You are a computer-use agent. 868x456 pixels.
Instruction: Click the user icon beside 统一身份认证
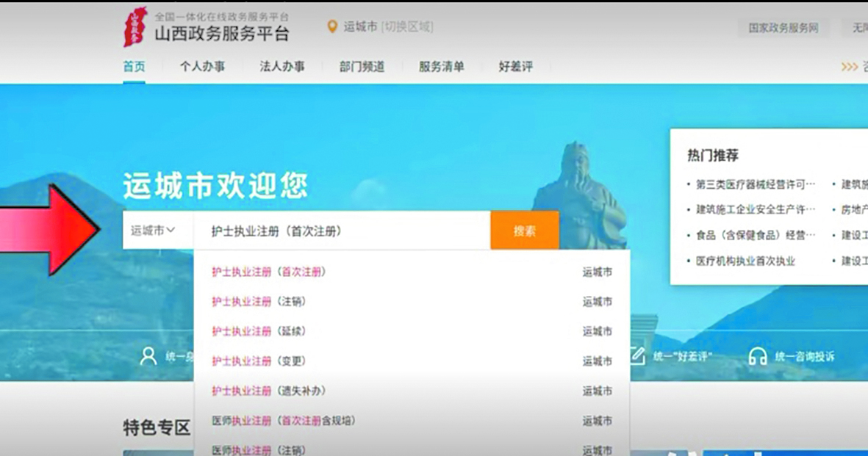click(x=148, y=356)
